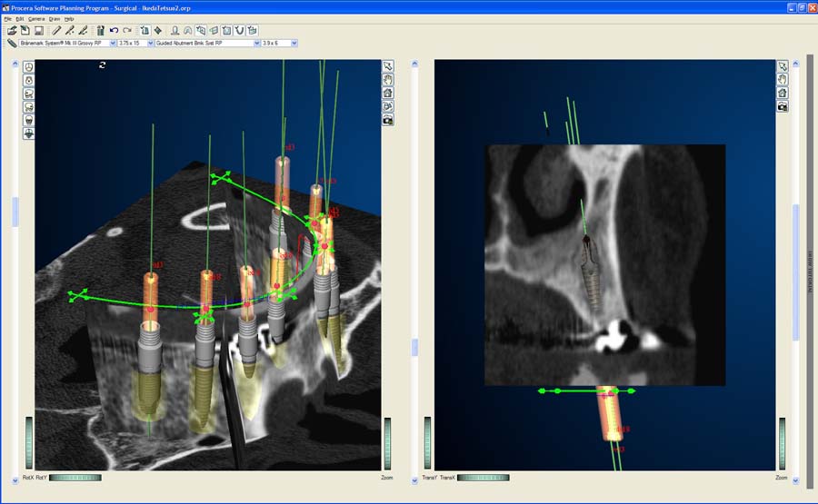Select frontal skull view icon
818x504 pixels.
[x=29, y=120]
